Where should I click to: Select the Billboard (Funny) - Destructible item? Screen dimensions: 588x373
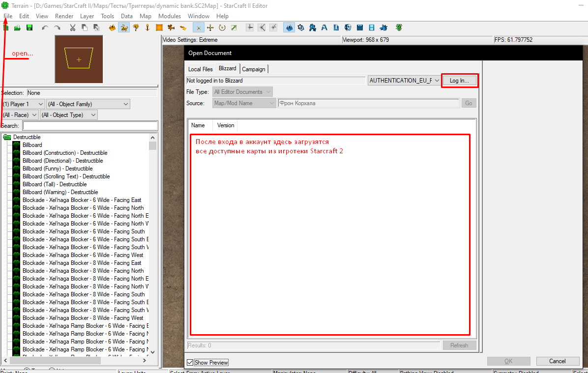(x=58, y=169)
